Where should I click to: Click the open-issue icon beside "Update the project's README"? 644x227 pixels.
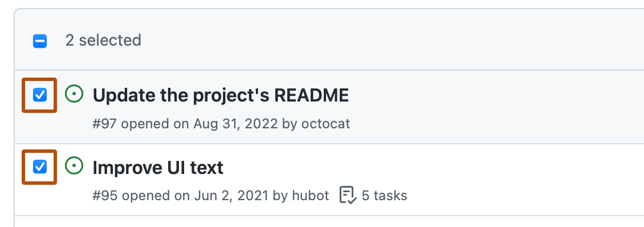pos(74,94)
